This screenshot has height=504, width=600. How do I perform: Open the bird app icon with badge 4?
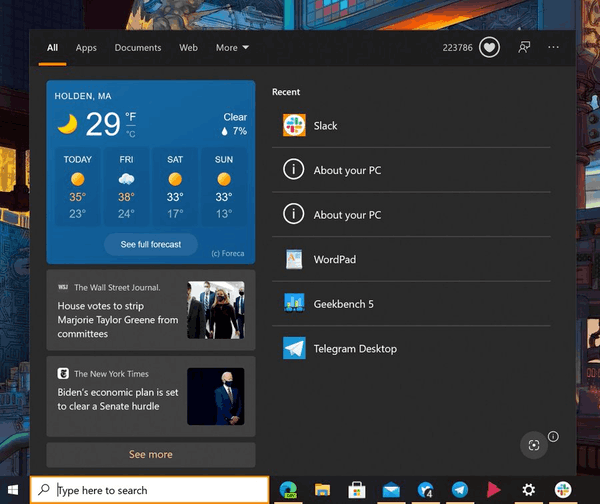425,490
